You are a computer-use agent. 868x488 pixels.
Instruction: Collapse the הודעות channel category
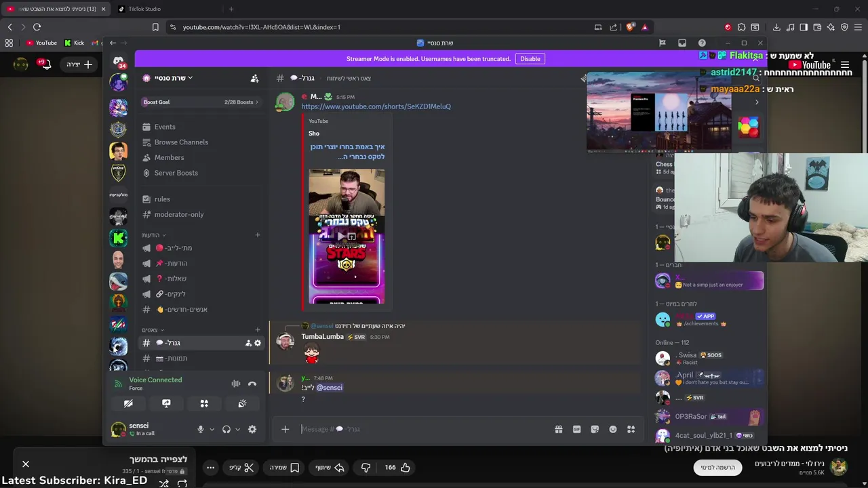point(154,235)
